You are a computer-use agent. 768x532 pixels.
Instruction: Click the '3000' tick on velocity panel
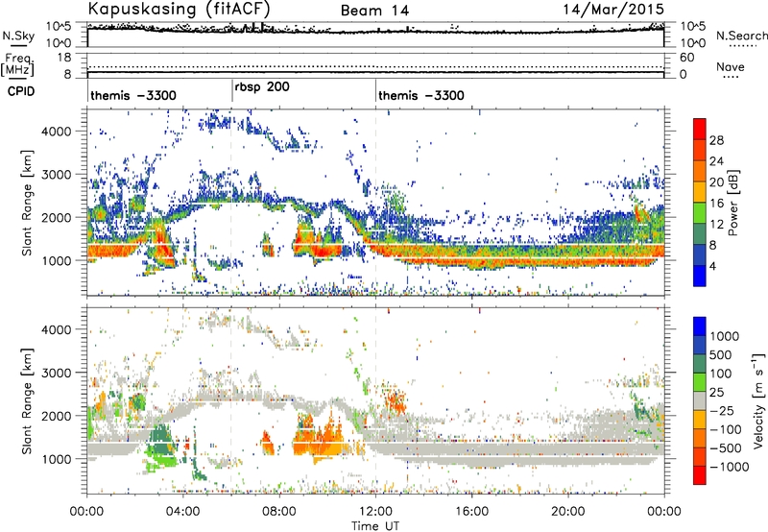point(57,373)
